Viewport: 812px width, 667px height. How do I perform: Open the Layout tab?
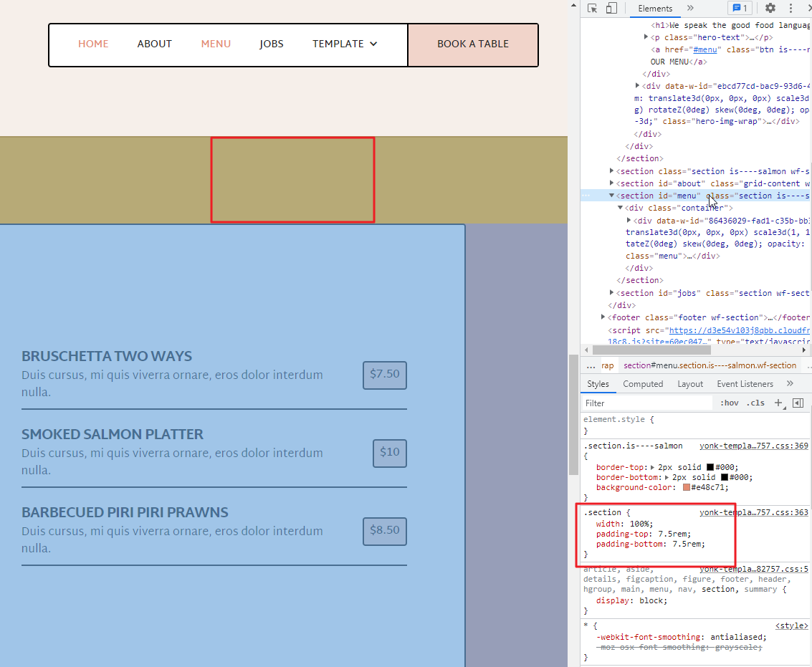coord(690,384)
